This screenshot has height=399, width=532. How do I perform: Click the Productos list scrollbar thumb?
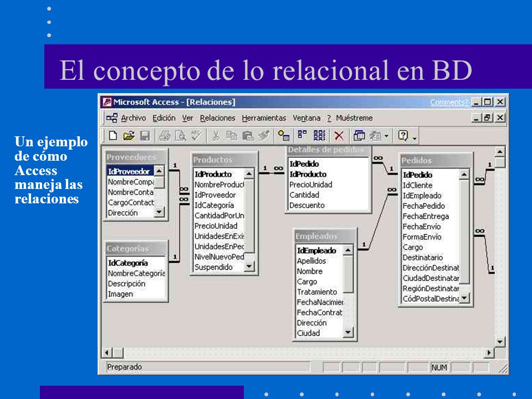pyautogui.click(x=249, y=216)
